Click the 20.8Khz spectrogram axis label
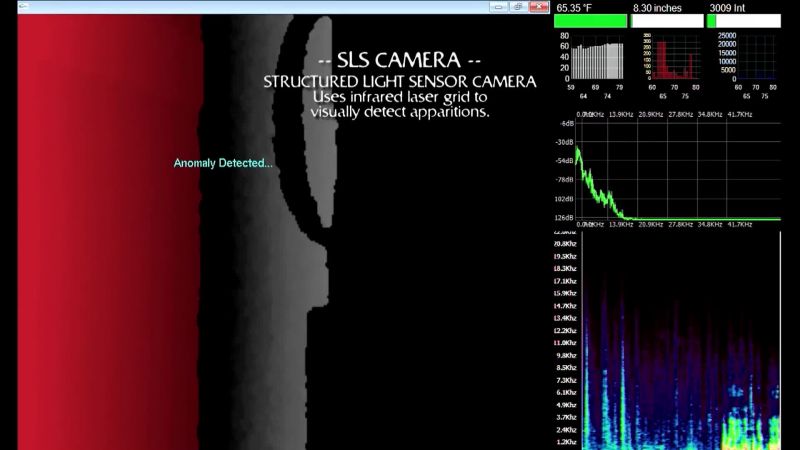The image size is (800, 450). [565, 244]
